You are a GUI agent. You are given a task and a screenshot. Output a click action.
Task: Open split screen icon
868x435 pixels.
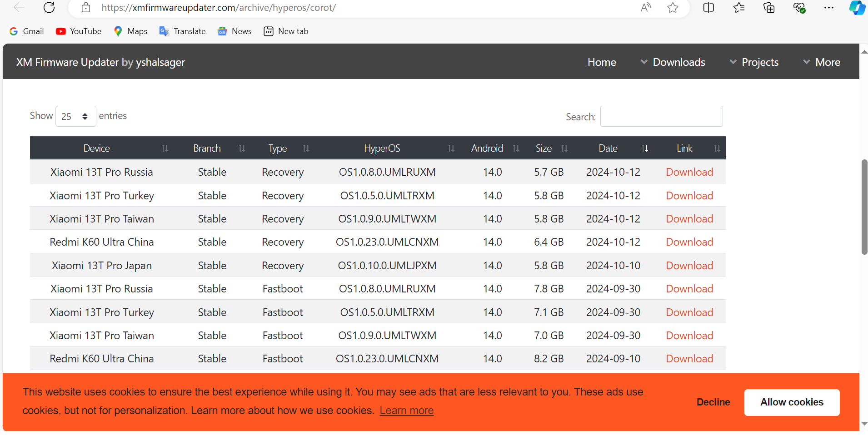[708, 7]
